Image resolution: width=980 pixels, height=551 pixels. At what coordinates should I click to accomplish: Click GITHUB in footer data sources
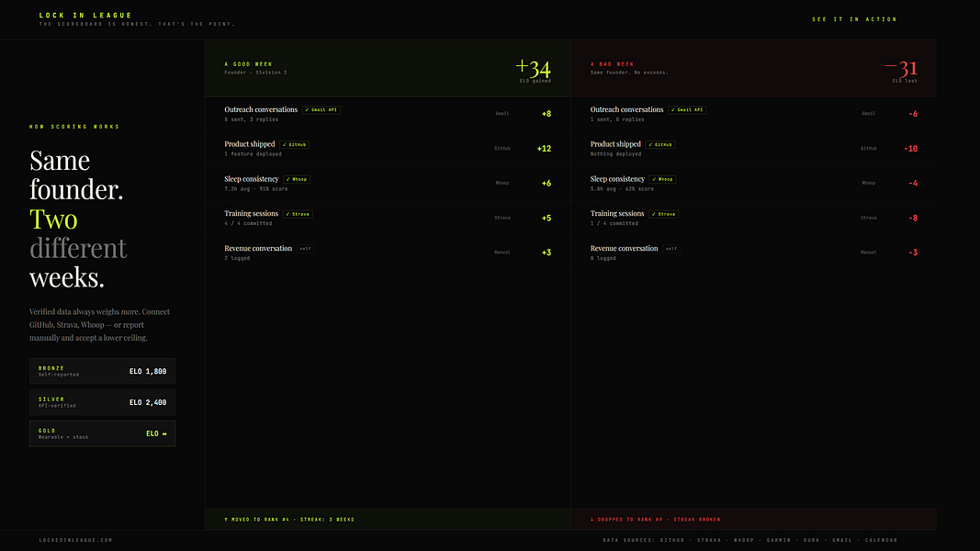(672, 540)
